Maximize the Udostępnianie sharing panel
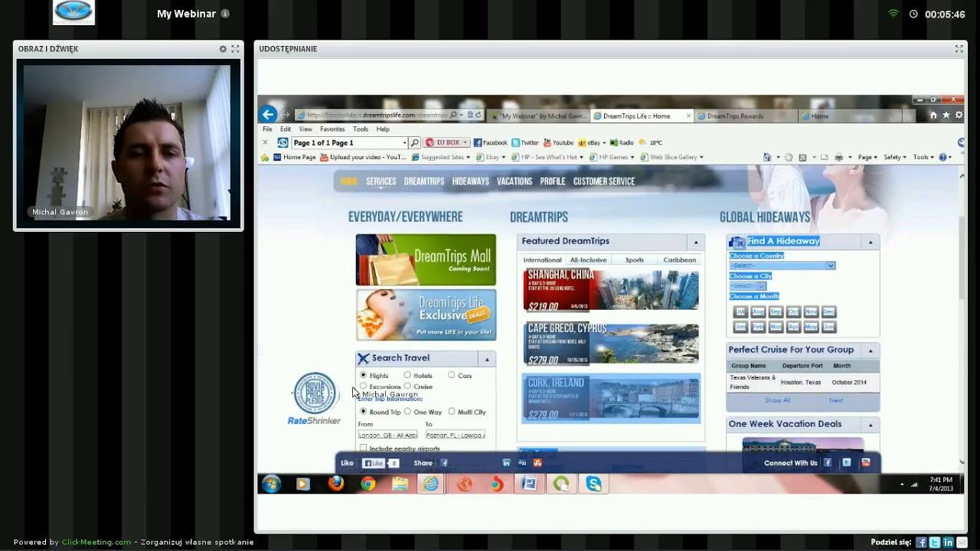980x551 pixels. click(x=959, y=49)
